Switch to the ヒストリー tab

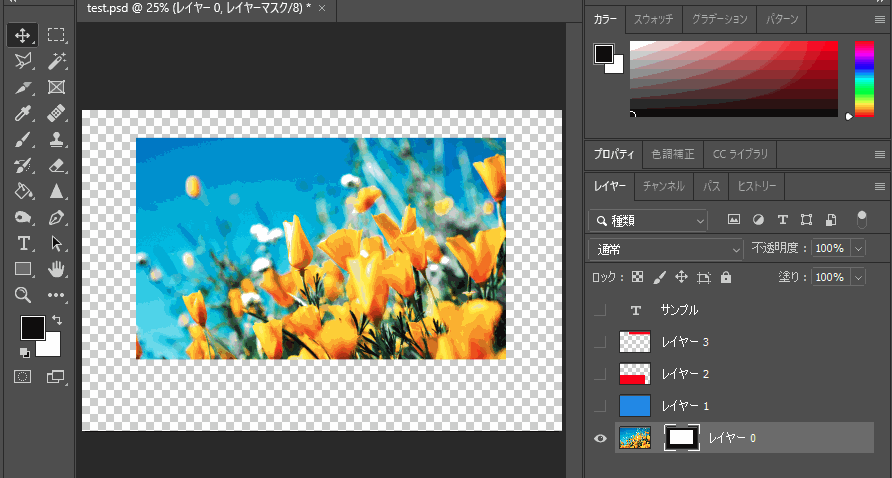(757, 186)
